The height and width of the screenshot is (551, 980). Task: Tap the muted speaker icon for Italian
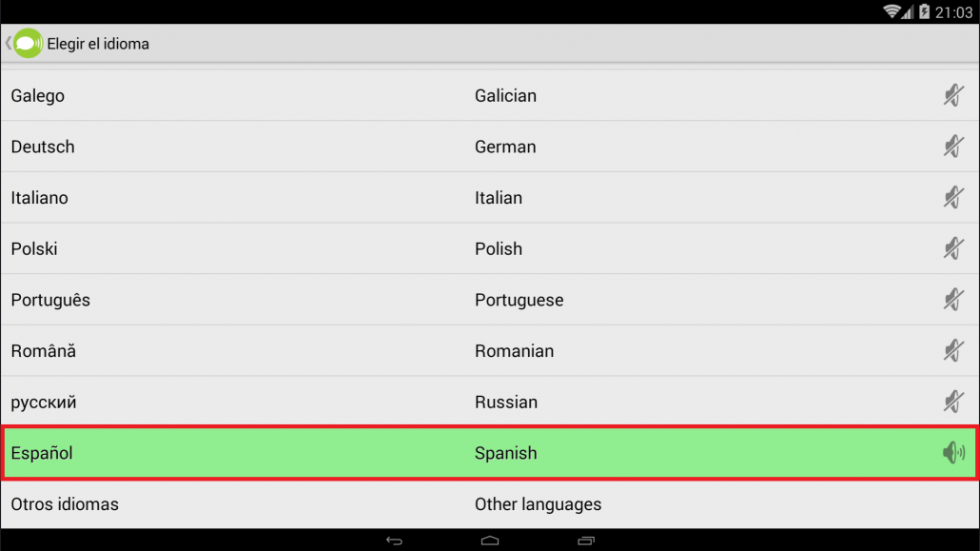[x=953, y=198]
